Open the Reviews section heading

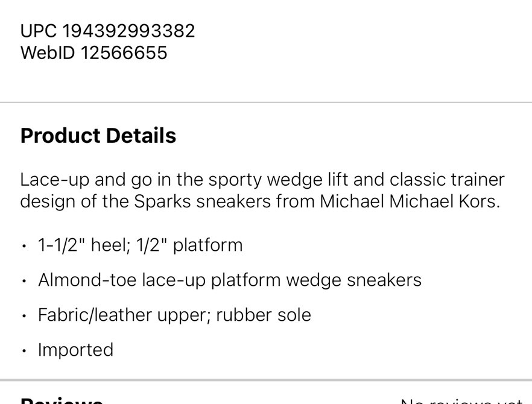(x=61, y=400)
